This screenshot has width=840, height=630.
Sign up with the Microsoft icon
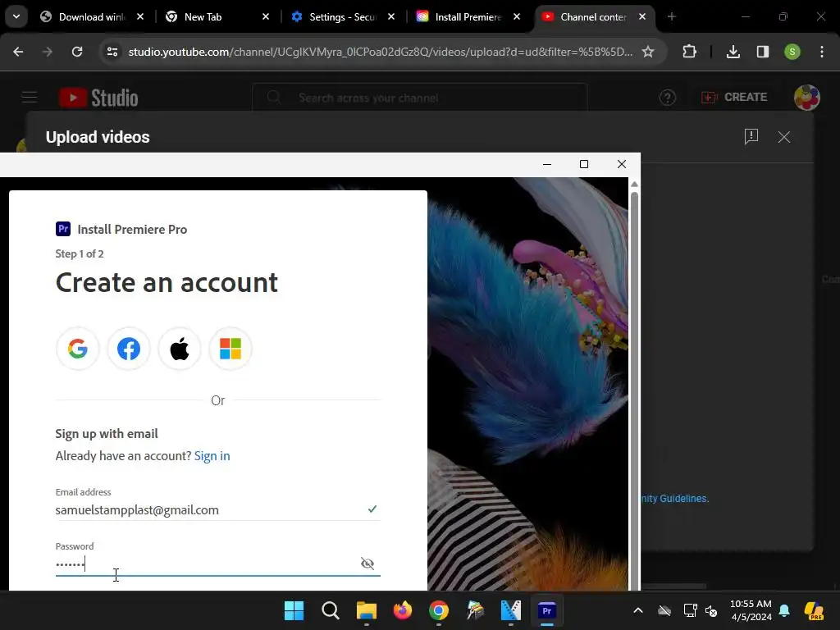231,349
